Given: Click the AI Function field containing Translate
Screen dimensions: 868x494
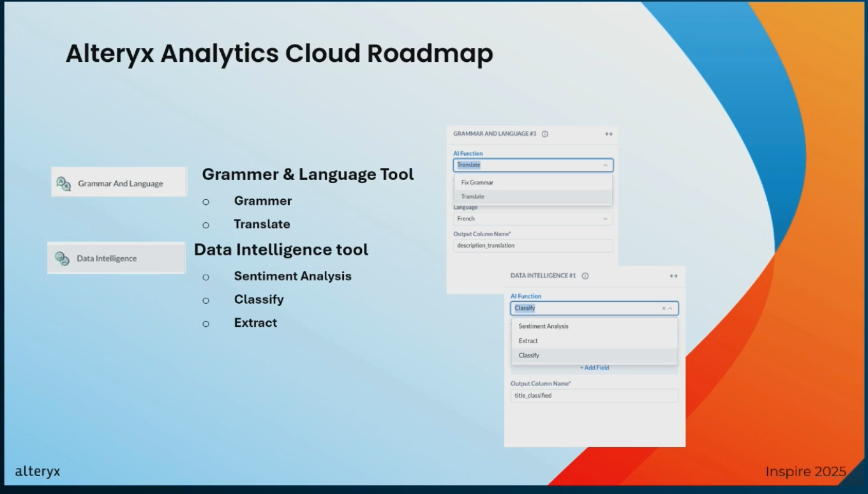Looking at the screenshot, I should (x=533, y=165).
